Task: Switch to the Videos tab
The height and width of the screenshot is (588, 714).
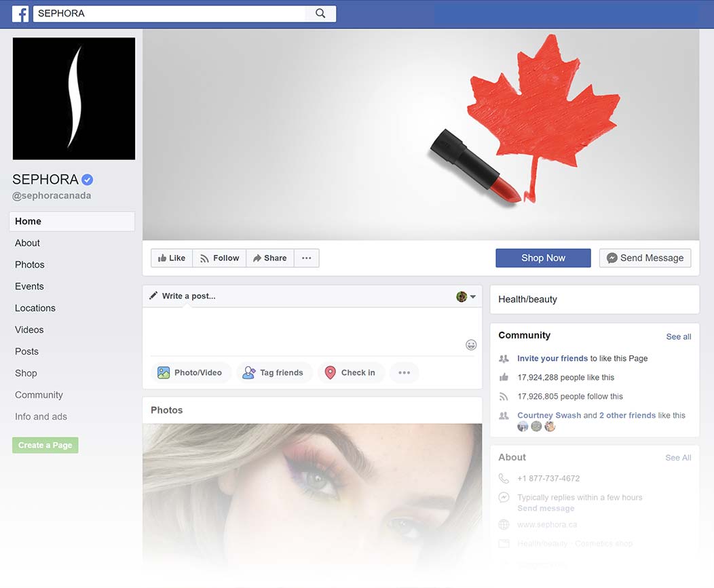Action: point(29,330)
